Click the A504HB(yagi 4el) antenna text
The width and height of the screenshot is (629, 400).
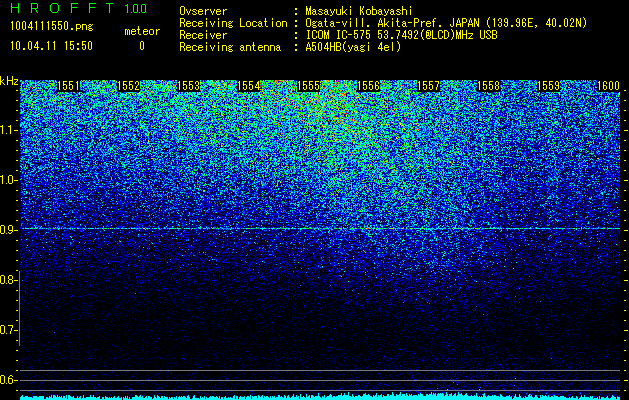(x=353, y=47)
